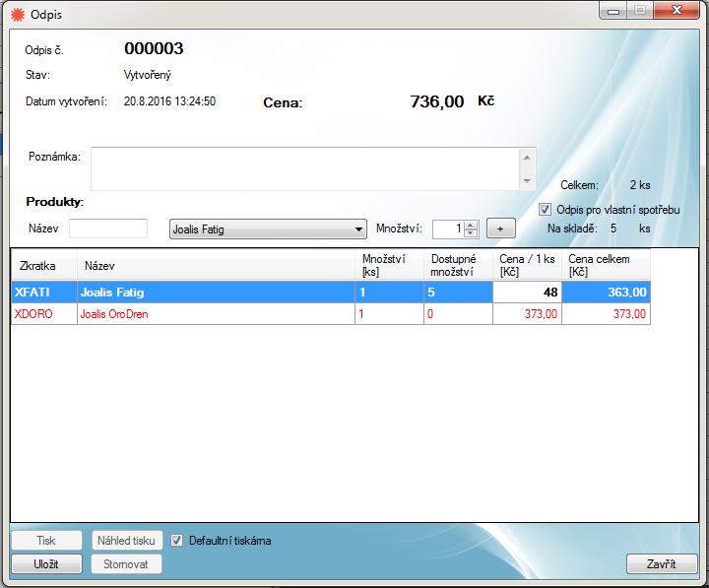The height and width of the screenshot is (588, 709).
Task: Increase Množství with spinner up arrow
Action: 471,226
